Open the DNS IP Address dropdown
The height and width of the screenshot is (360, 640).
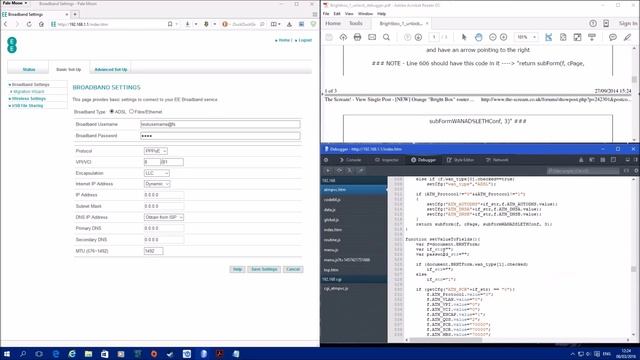(x=164, y=217)
